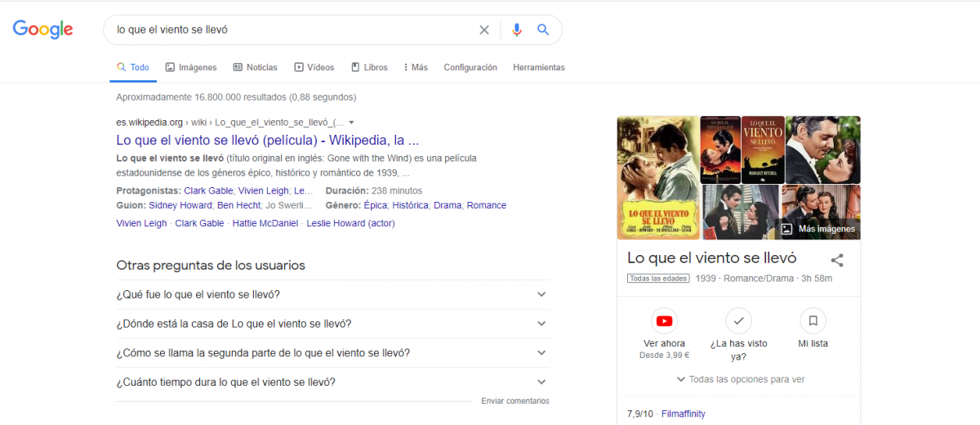Viewport: 980px width, 425px height.
Task: Open the 'Leslie Howard (actor)' link
Action: point(350,223)
